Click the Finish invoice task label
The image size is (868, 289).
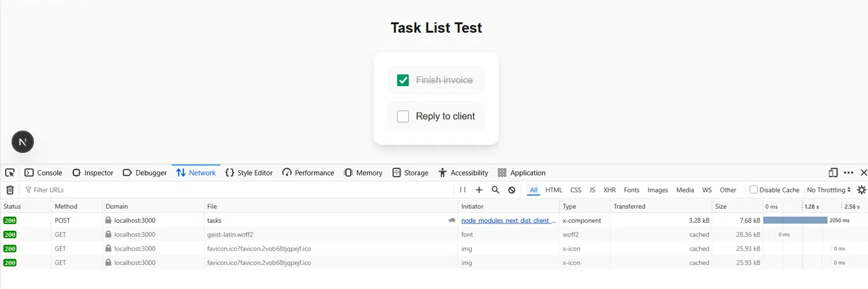pyautogui.click(x=444, y=80)
